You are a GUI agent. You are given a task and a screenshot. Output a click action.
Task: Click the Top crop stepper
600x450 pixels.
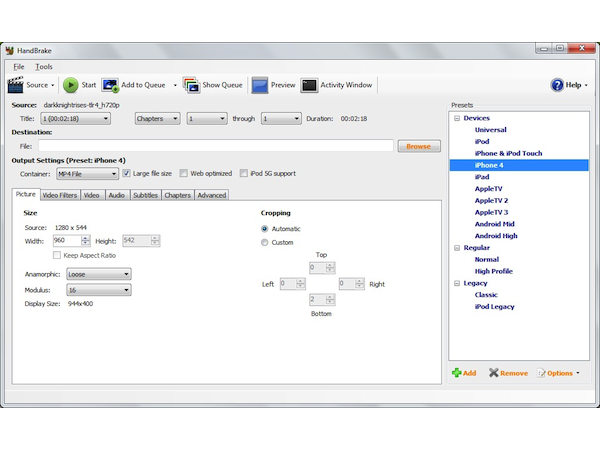(330, 267)
